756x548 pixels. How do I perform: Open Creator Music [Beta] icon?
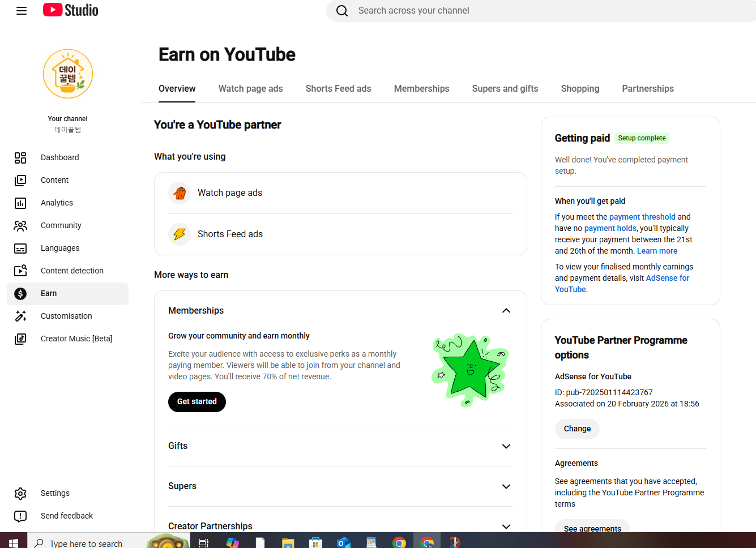(20, 339)
